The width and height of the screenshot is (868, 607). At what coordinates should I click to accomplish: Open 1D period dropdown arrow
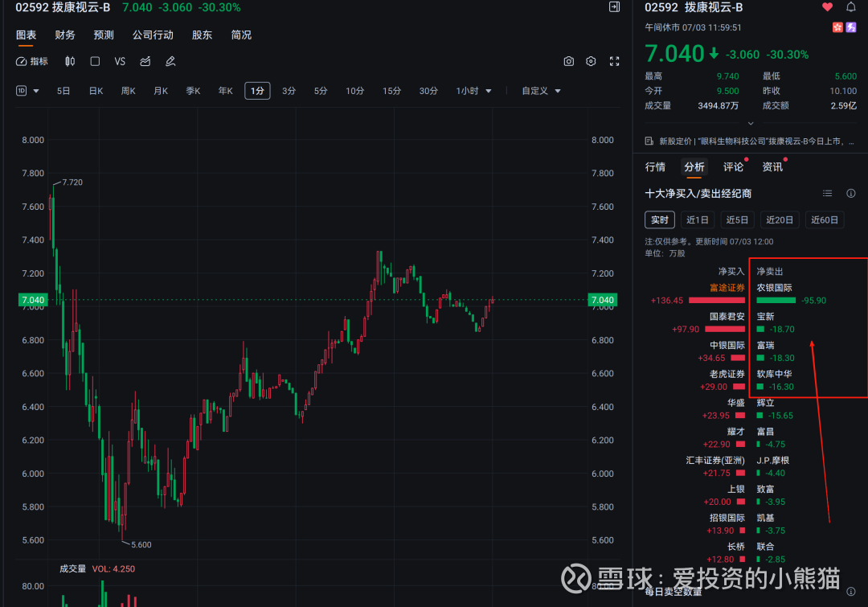(x=36, y=91)
